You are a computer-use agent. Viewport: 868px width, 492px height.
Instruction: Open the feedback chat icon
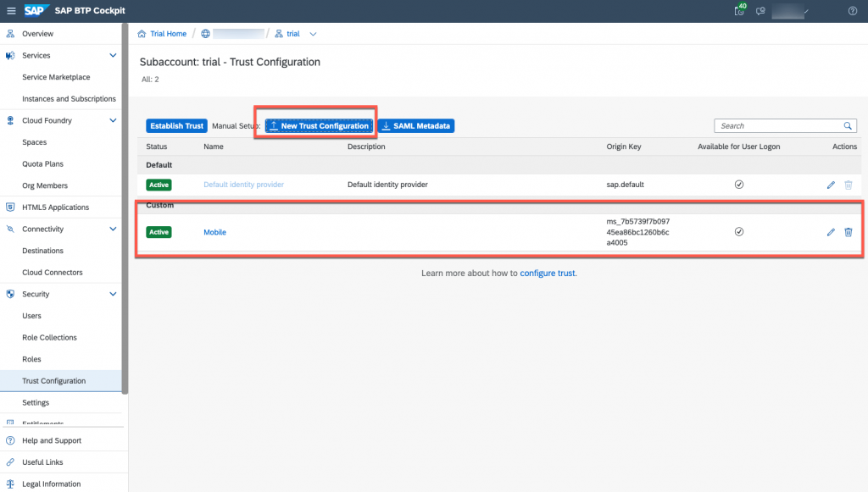[760, 11]
